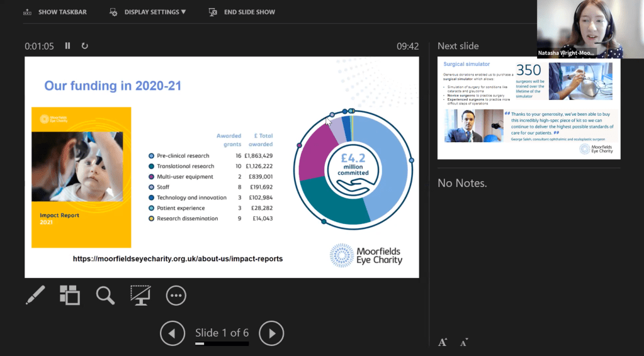Black out the slide show screen

click(x=140, y=295)
